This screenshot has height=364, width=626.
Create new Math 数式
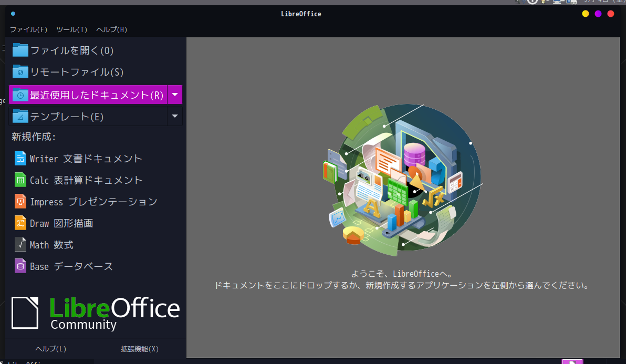pyautogui.click(x=51, y=245)
